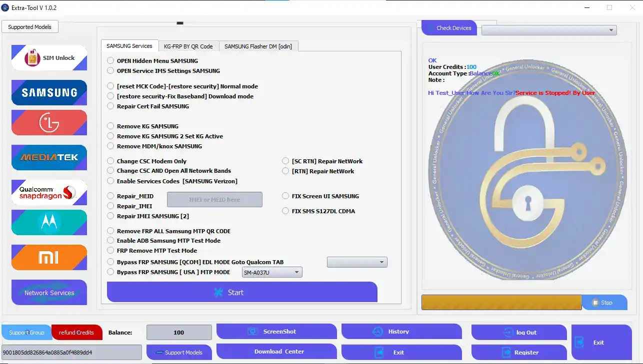The height and width of the screenshot is (364, 643).
Task: Click the hardware ID text field
Action: 71,352
